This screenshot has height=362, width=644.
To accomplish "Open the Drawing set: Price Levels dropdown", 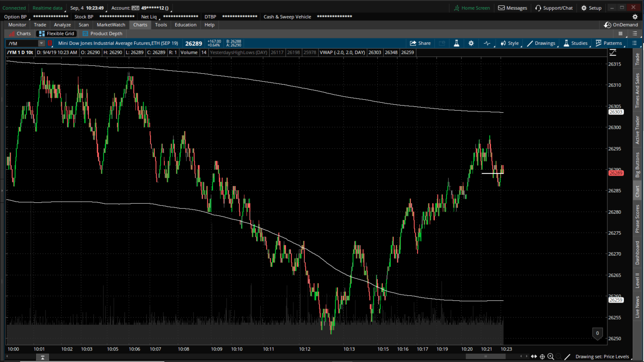I will [602, 356].
